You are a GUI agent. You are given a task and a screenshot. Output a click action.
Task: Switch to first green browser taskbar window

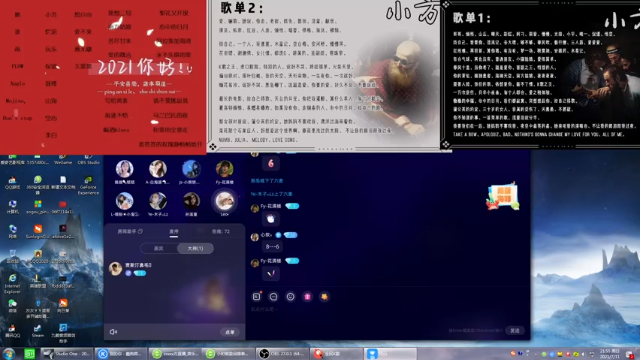[175, 353]
